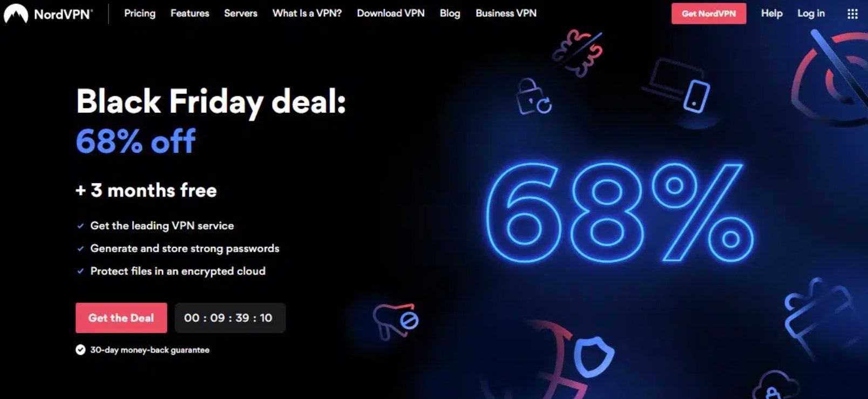Click the NordVPN mountain logo icon

tap(15, 13)
